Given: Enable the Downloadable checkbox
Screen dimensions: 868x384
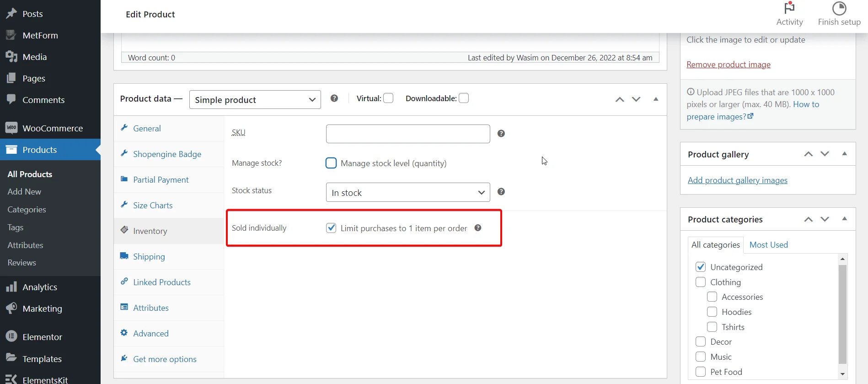Looking at the screenshot, I should (464, 98).
